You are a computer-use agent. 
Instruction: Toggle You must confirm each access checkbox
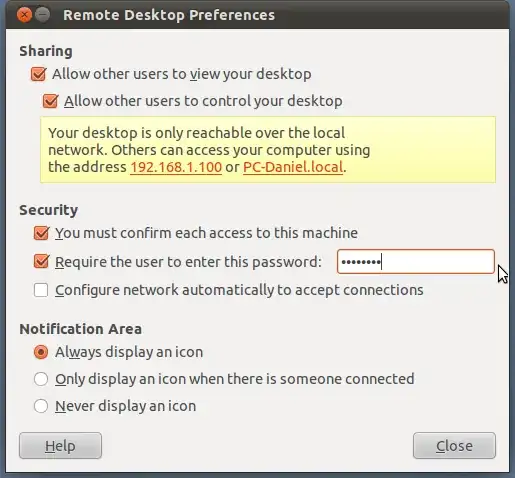click(41, 233)
